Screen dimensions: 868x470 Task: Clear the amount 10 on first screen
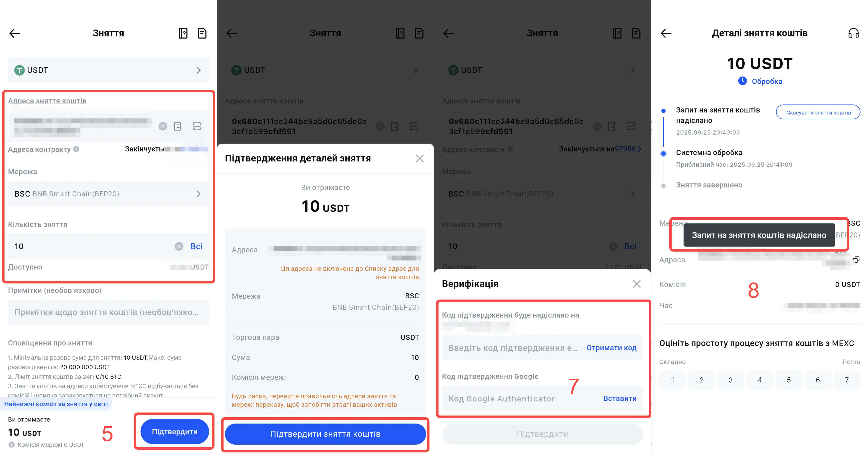click(179, 246)
